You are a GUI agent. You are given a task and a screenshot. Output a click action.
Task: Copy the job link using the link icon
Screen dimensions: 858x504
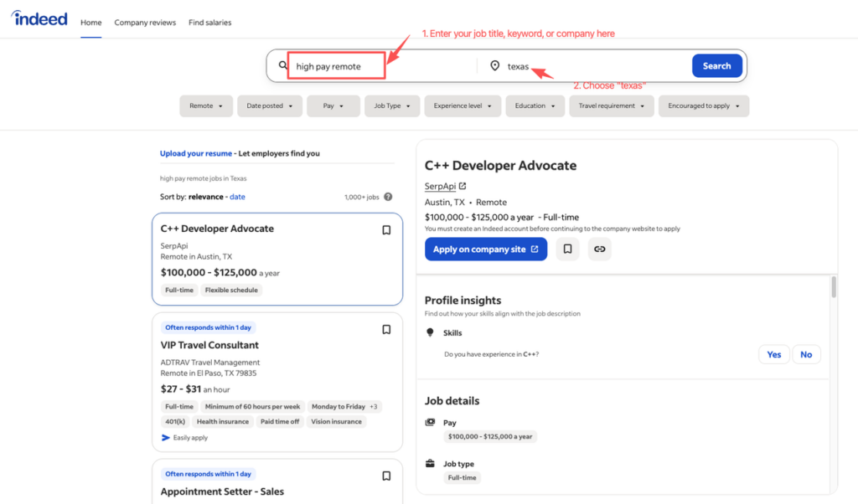point(599,249)
